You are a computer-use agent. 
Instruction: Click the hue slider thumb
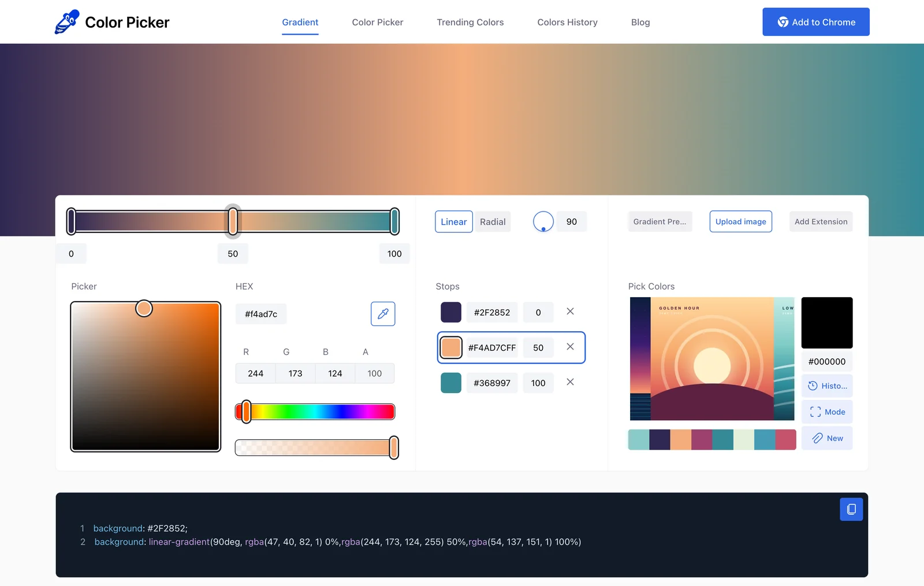pyautogui.click(x=247, y=411)
